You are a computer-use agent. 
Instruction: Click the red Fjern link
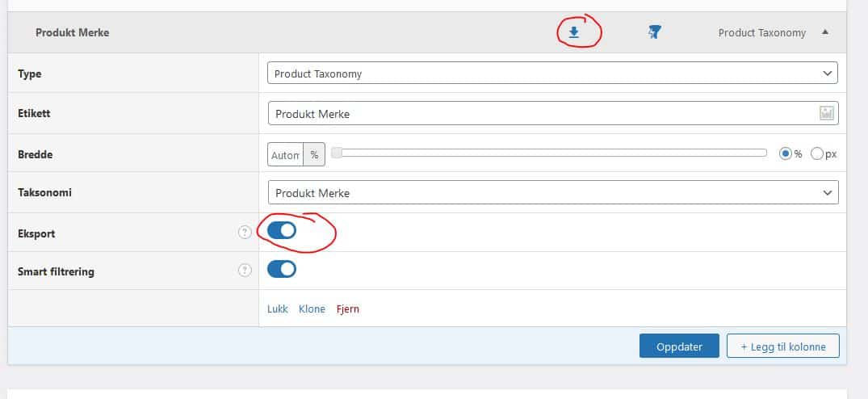(348, 309)
